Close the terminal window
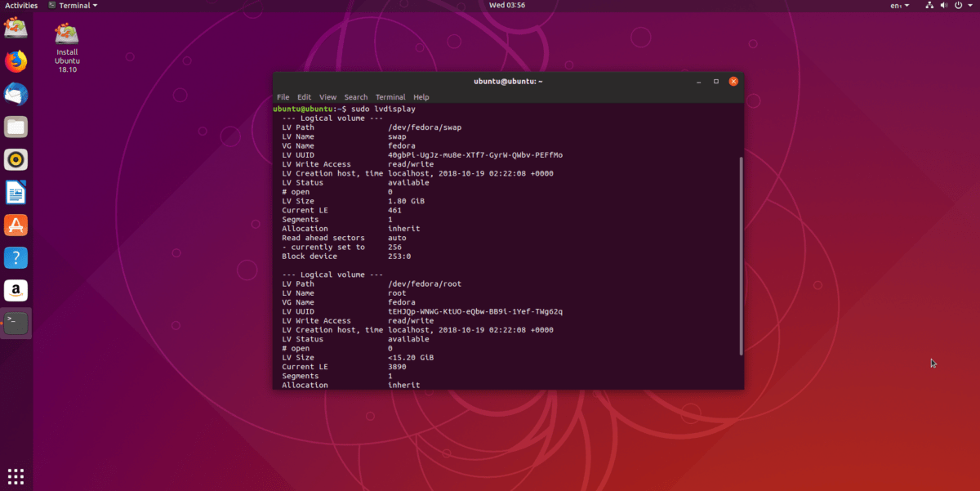This screenshot has width=980, height=491. coord(733,82)
